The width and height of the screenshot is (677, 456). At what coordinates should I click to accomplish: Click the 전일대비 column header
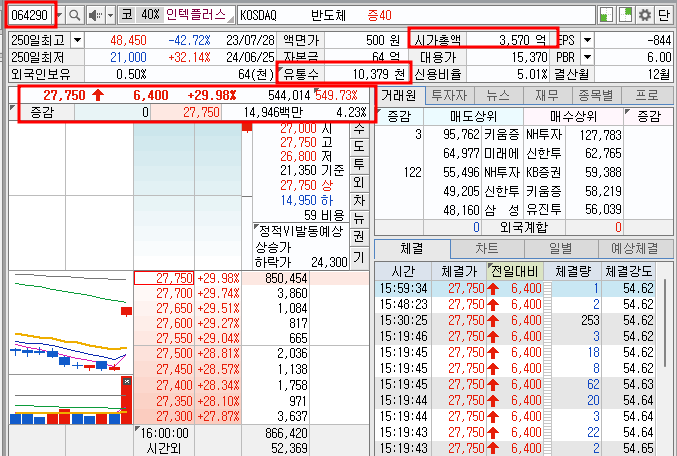[515, 272]
